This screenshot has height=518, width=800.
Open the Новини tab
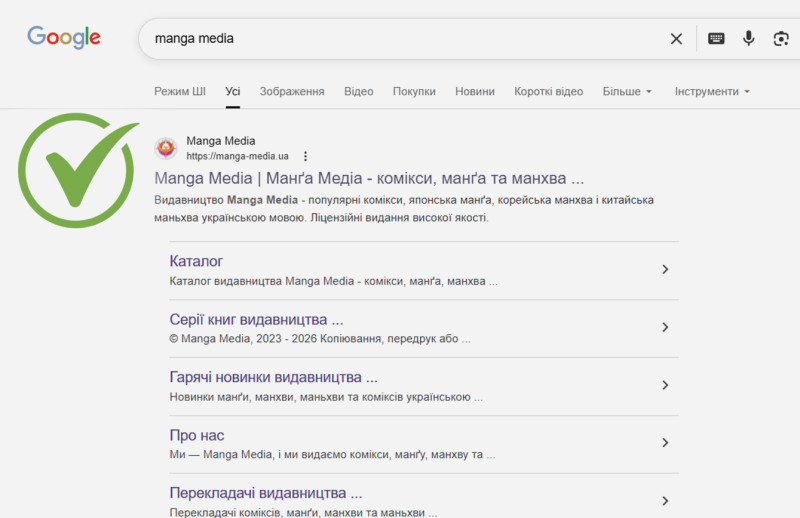[475, 91]
